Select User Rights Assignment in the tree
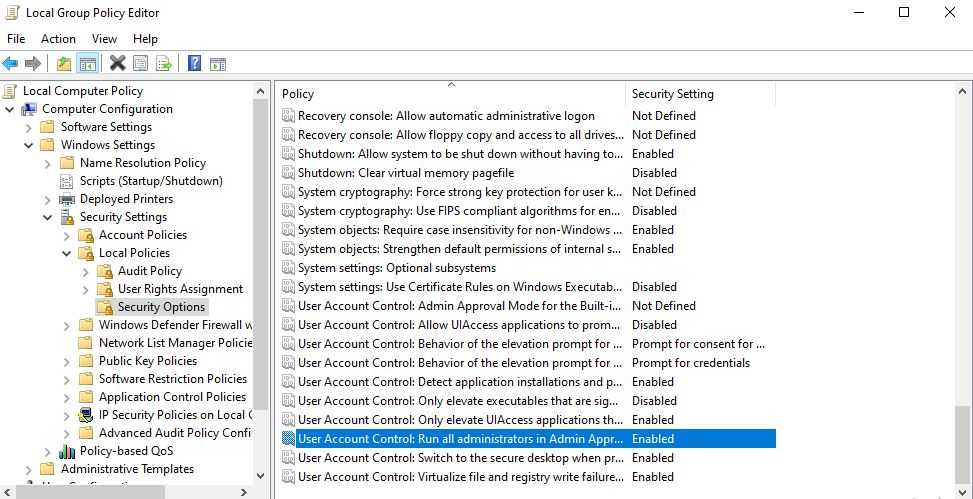This screenshot has height=499, width=973. (x=180, y=289)
